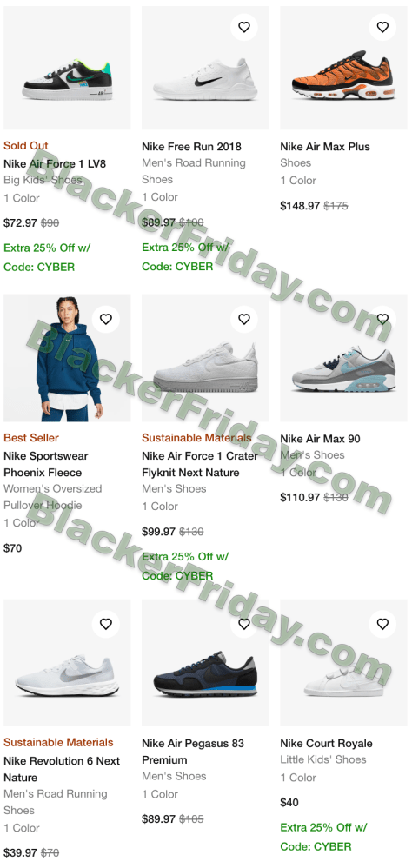Screen dimensions: 412x868
Task: Favorite the Nike Court Royale shoe
Action: click(x=382, y=624)
